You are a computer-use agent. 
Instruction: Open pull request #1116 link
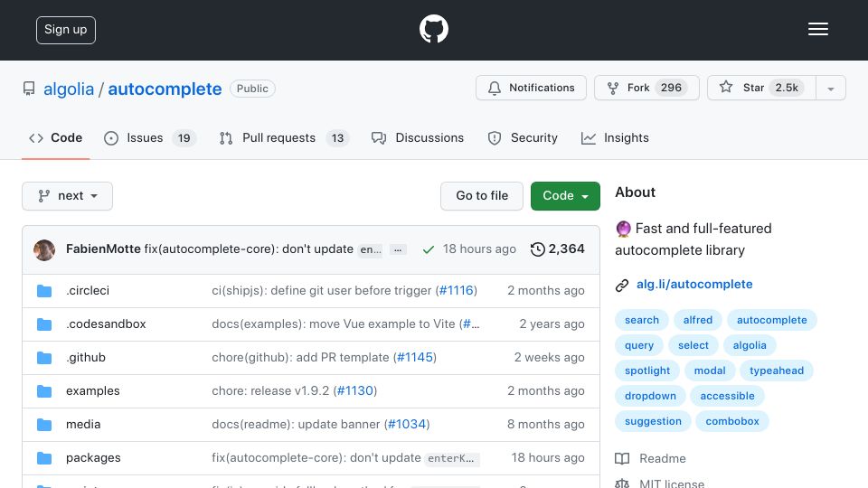[456, 290]
